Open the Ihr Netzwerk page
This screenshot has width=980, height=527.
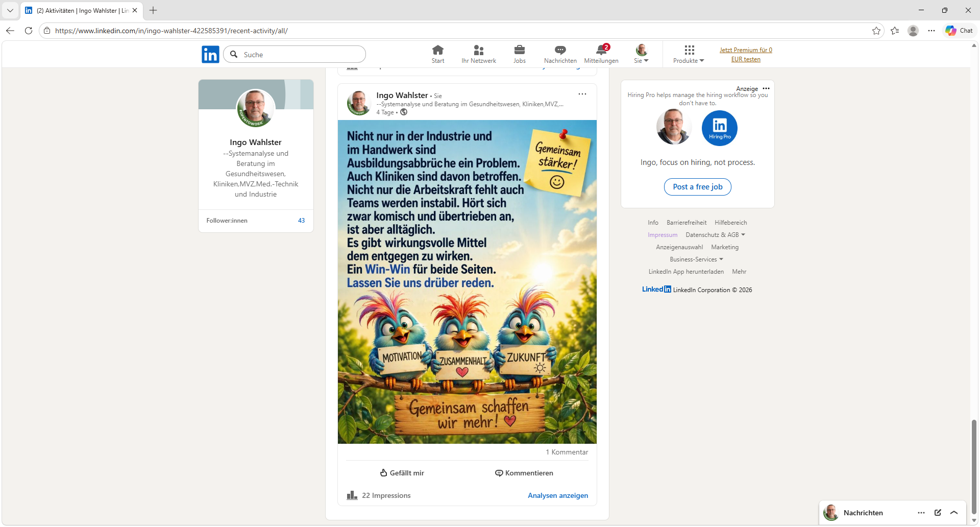[479, 54]
